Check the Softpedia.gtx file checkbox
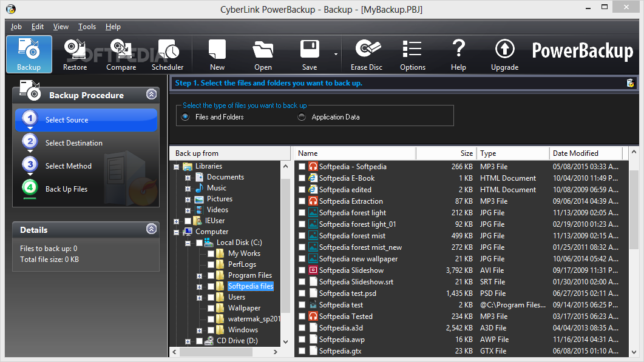Viewport: 644px width, 362px height. [302, 351]
